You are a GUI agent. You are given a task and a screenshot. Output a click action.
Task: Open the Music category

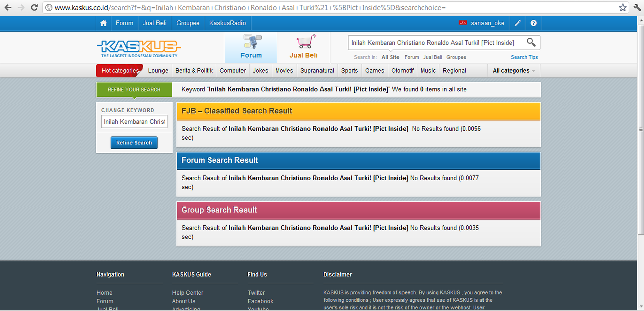coord(428,71)
